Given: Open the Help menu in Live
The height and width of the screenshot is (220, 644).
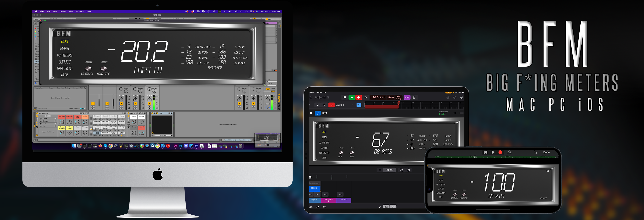Looking at the screenshot, I should (89, 11).
